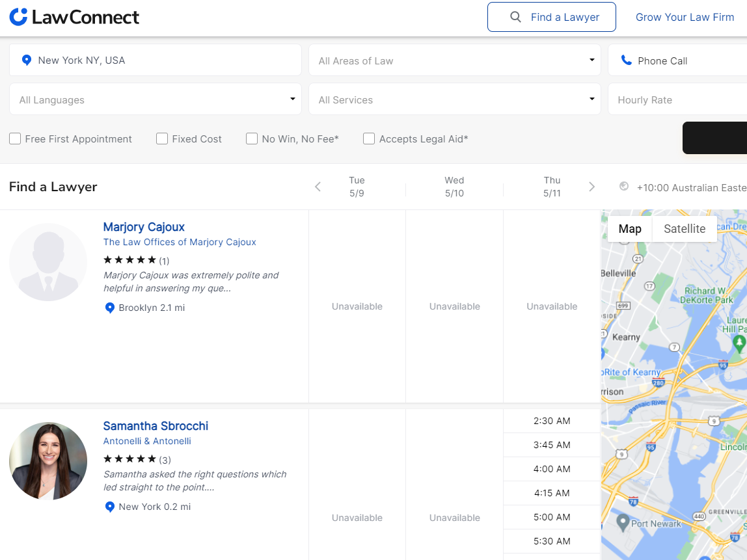The height and width of the screenshot is (560, 747).
Task: Click the Port Newark marker on the map
Action: tap(623, 521)
